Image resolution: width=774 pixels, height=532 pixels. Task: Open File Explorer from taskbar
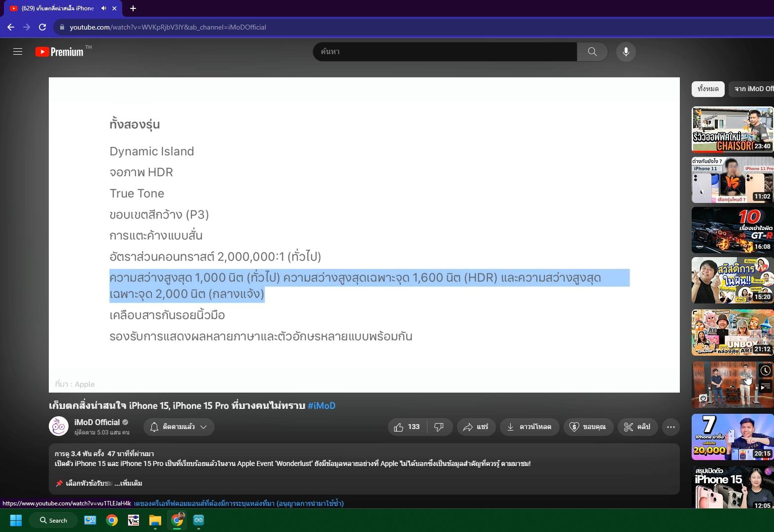coord(155,520)
